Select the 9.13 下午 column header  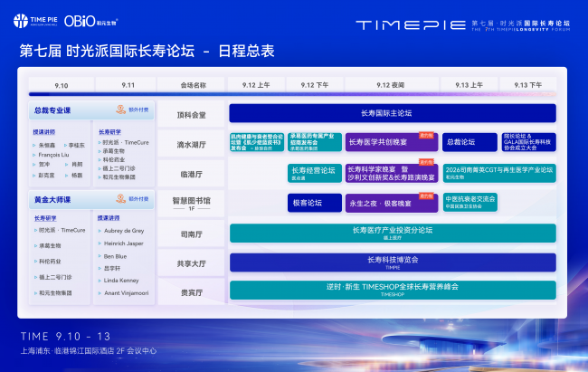[x=527, y=85]
